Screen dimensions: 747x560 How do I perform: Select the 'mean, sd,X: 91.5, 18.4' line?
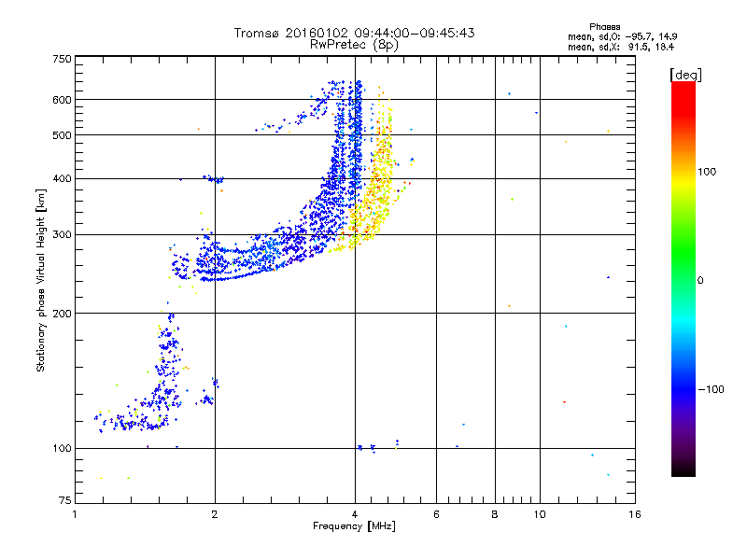pos(621,47)
